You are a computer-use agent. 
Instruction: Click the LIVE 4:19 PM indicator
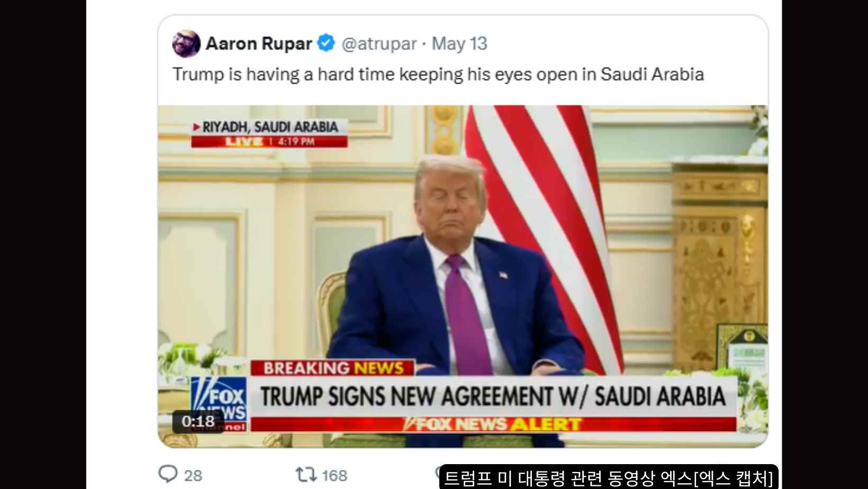pyautogui.click(x=269, y=142)
